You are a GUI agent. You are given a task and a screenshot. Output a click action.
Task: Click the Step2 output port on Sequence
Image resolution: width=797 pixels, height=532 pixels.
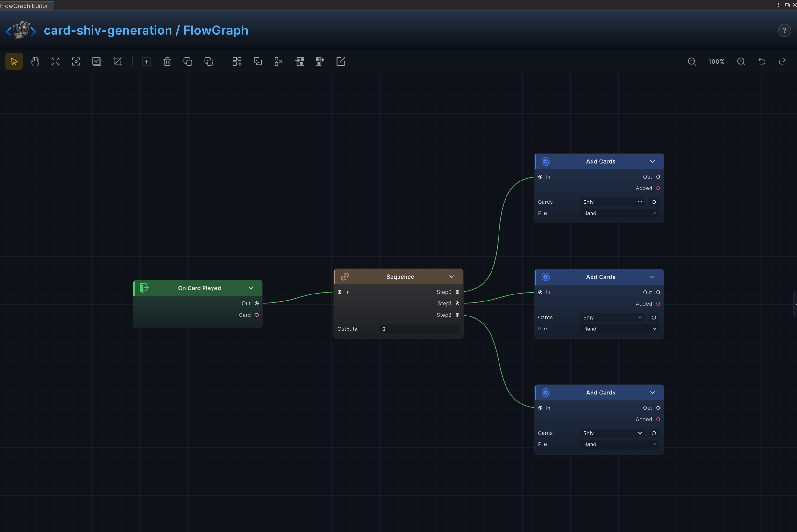[457, 315]
